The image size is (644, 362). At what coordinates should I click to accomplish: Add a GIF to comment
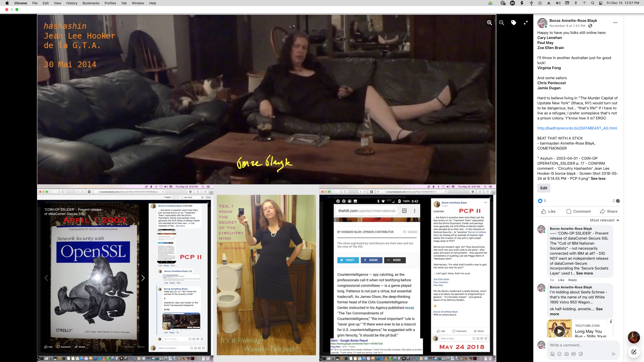point(574,354)
